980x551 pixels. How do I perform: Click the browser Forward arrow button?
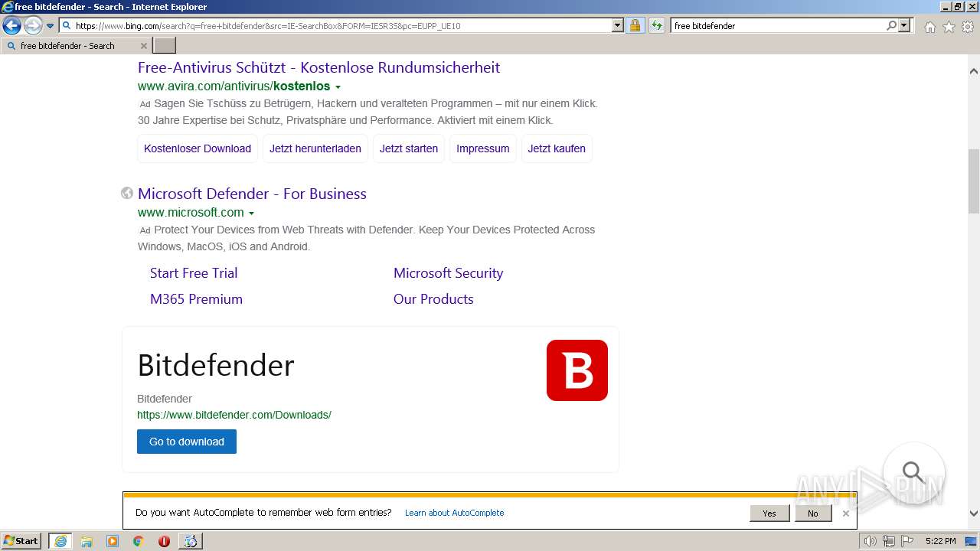point(33,26)
